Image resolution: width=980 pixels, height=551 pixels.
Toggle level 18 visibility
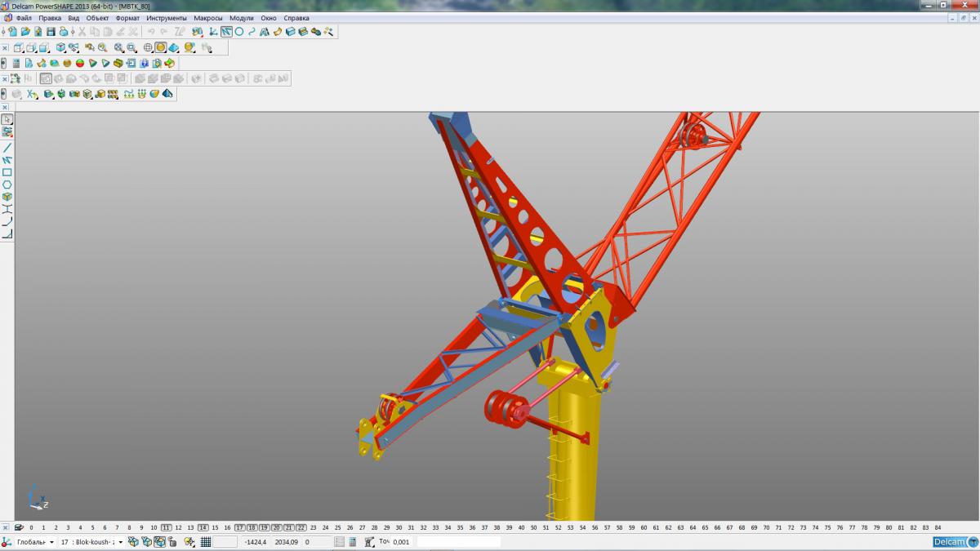252,527
